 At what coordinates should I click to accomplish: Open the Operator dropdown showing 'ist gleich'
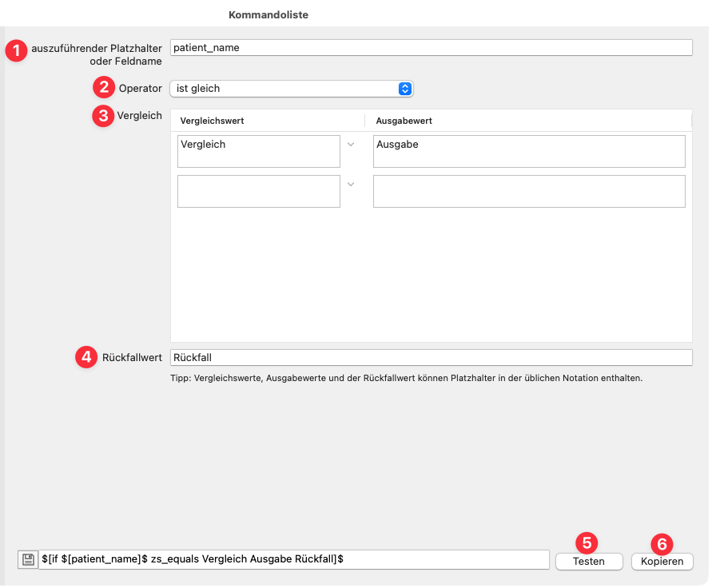pyautogui.click(x=291, y=89)
